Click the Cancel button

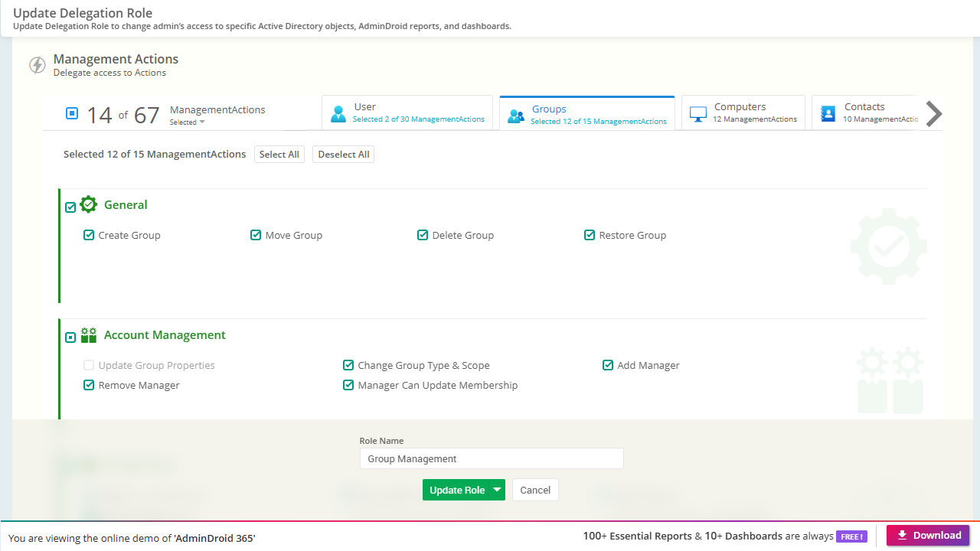tap(535, 490)
